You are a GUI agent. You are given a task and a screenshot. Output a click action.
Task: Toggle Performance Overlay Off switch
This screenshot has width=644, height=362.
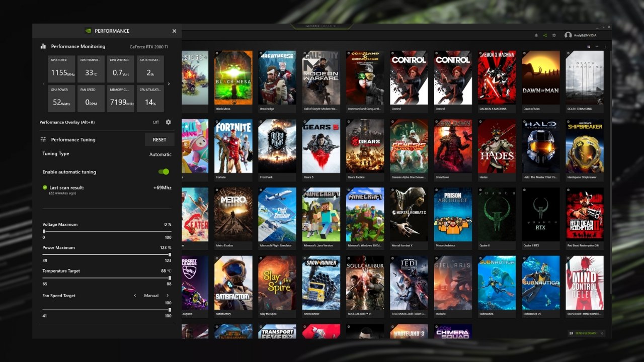(x=155, y=122)
